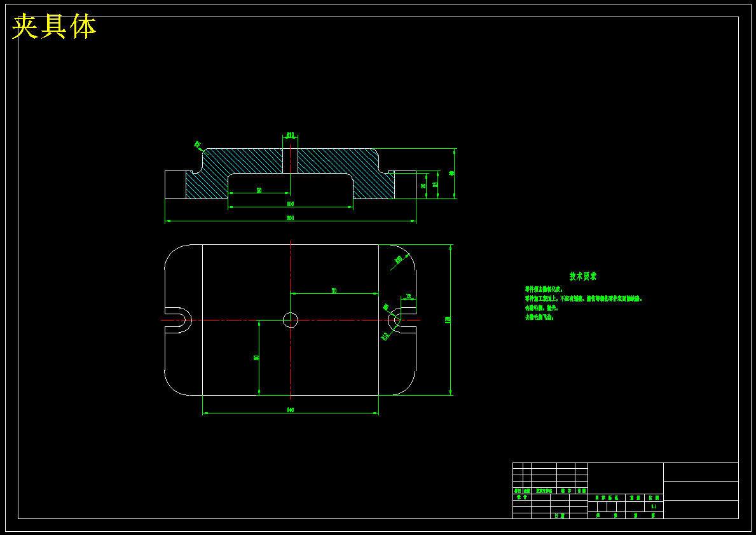Select the long second technical requirement line
This screenshot has width=756, height=535.
point(584,298)
